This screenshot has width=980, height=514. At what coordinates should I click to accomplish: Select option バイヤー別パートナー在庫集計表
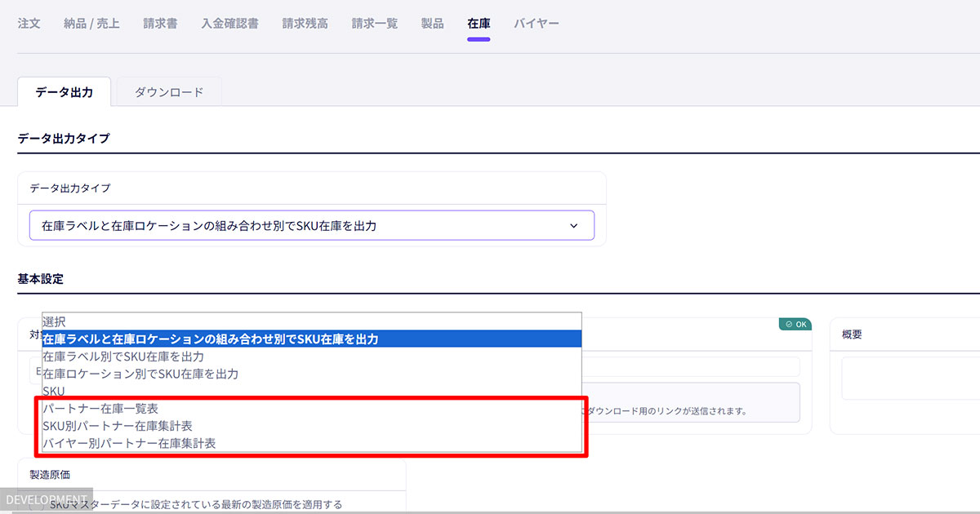tap(312, 443)
